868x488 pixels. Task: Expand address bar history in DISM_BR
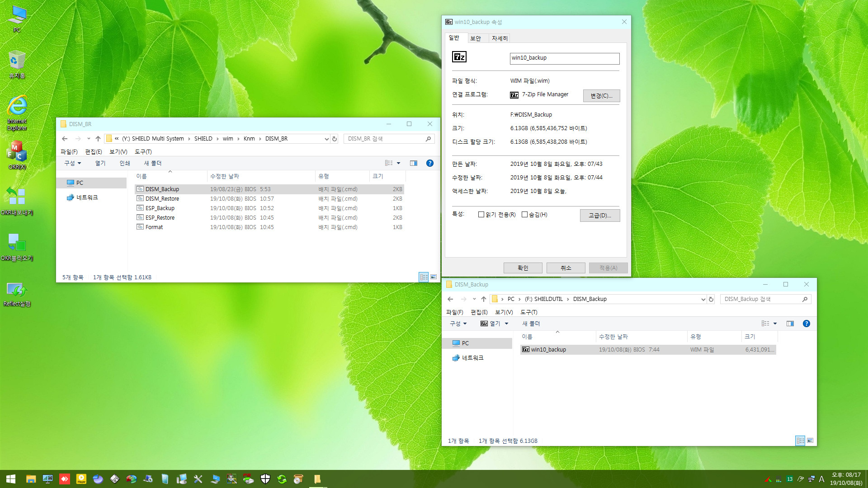click(x=326, y=139)
